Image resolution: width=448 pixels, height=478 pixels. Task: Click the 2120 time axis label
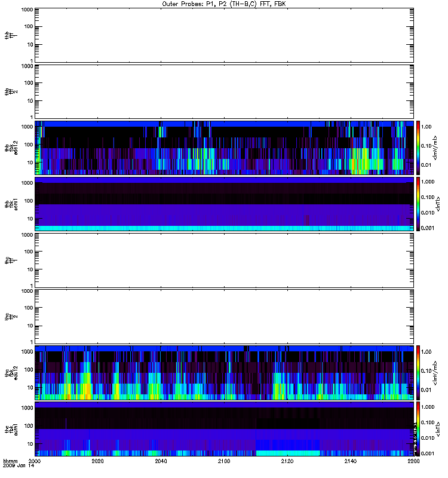287,461
